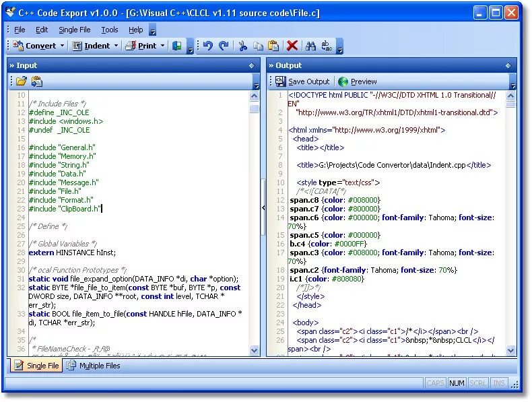Click the Undo arrow icon
The width and height of the screenshot is (532, 402).
[208, 46]
